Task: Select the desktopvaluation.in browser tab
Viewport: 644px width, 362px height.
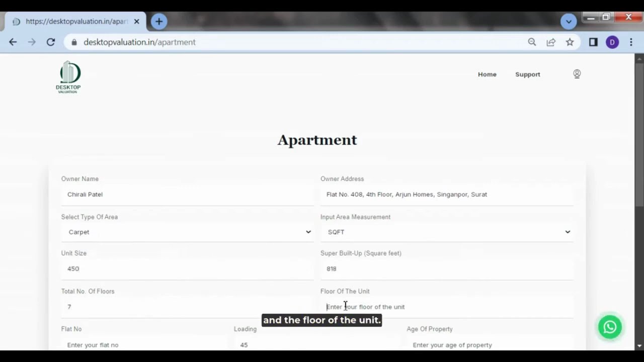Action: click(75, 22)
